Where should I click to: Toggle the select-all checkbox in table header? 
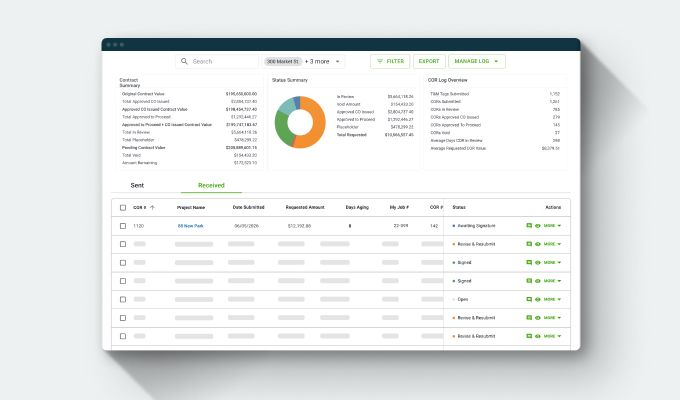pyautogui.click(x=123, y=208)
